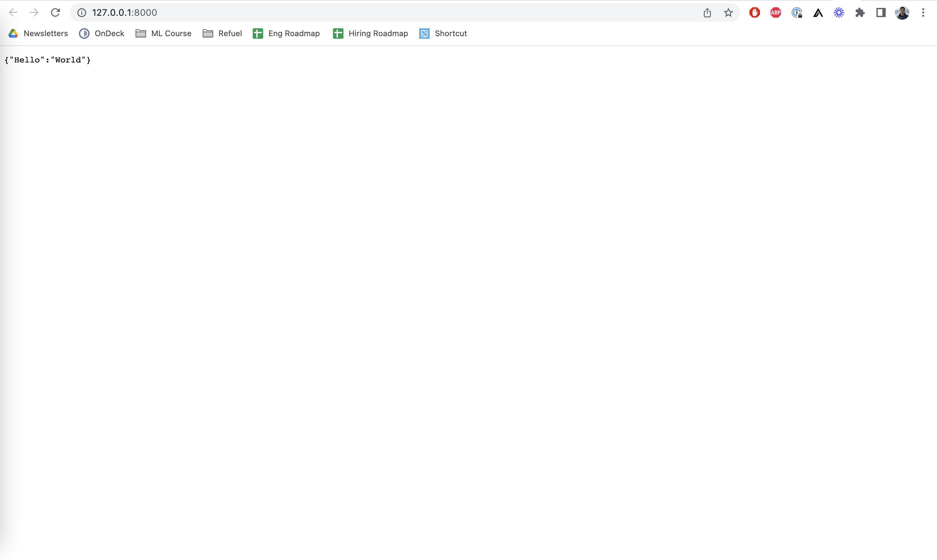Open the Eng Roadmap bookmark

click(x=286, y=34)
